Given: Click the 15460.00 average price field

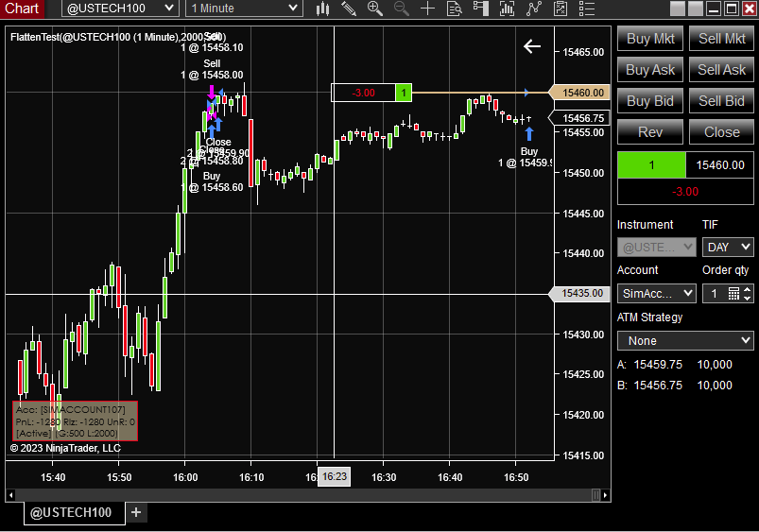Looking at the screenshot, I should [x=720, y=165].
